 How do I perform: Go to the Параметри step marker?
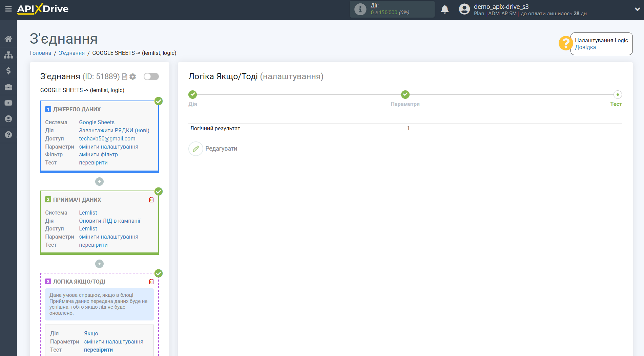coord(405,94)
